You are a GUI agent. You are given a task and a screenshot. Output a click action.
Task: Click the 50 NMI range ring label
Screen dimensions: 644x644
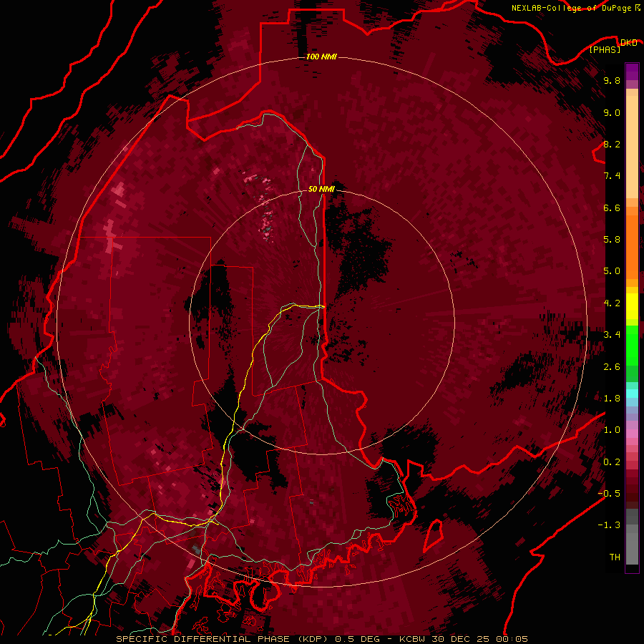(x=321, y=189)
